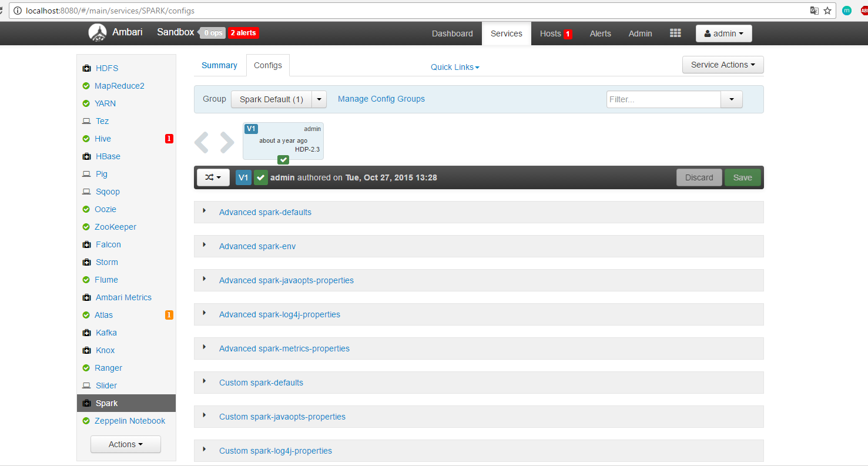868x466 pixels.
Task: Open the Dashboard menu item
Action: [x=452, y=33]
